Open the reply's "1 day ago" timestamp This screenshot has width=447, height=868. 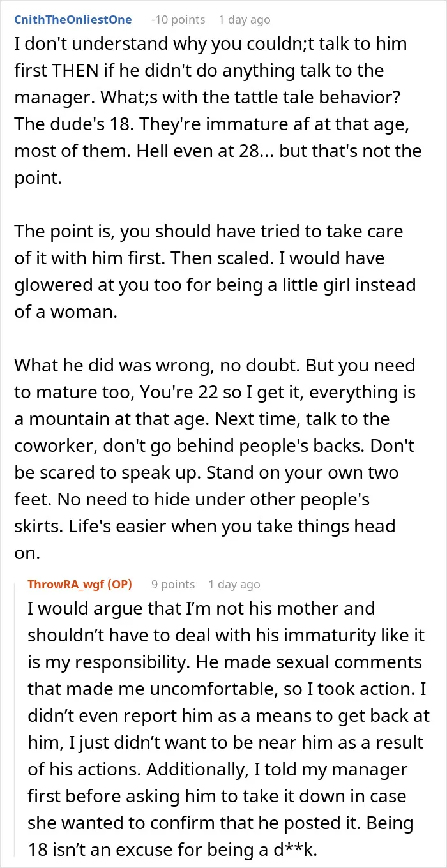[x=234, y=584]
